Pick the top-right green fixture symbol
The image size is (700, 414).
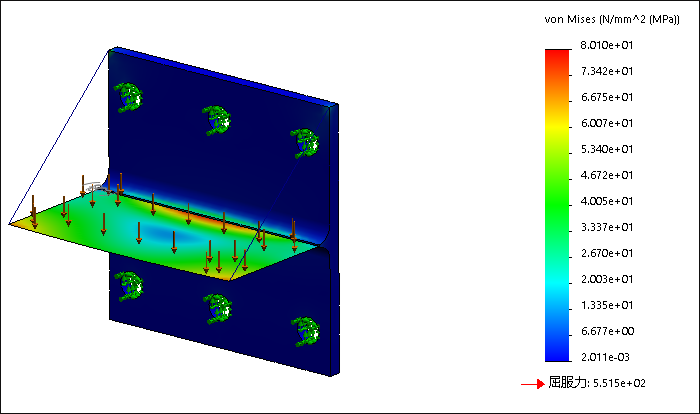pyautogui.click(x=305, y=143)
